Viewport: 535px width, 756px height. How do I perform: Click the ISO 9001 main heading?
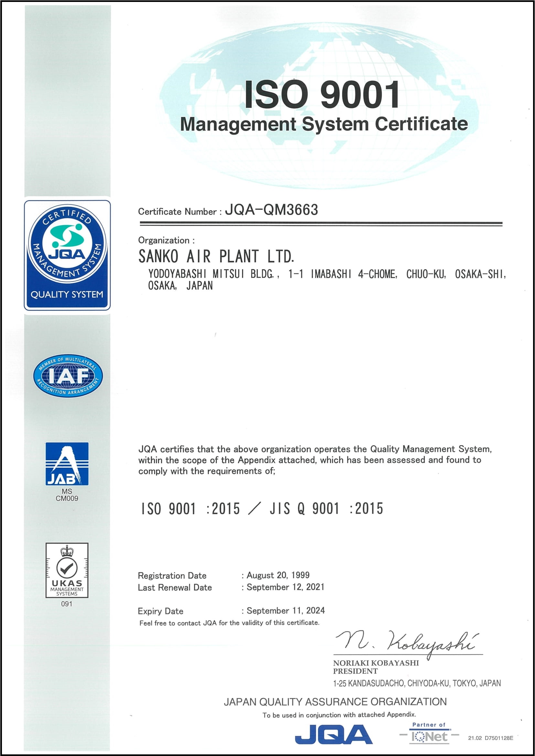click(322, 95)
